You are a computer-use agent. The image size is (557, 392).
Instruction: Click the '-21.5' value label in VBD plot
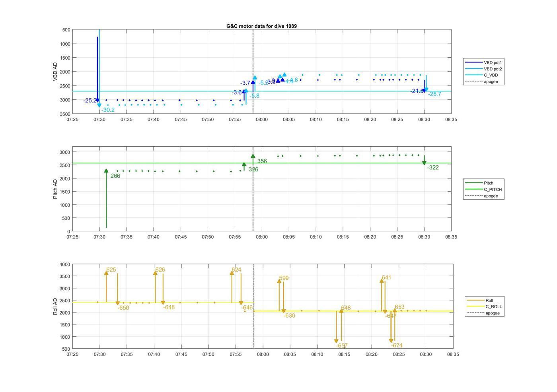pos(417,91)
